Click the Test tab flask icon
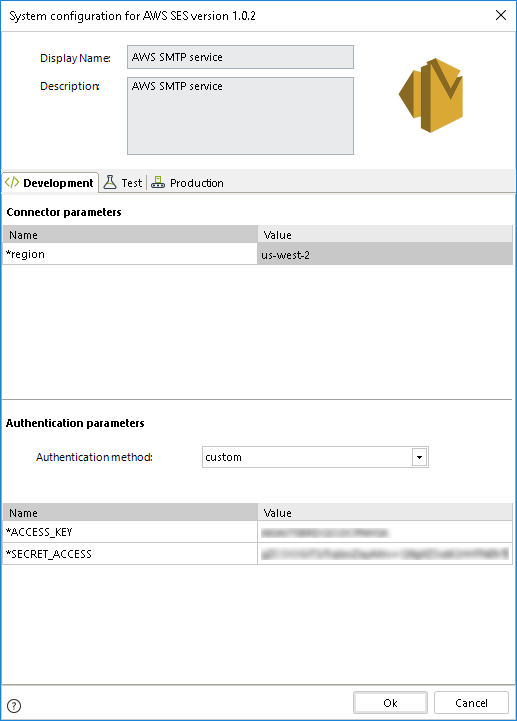517x721 pixels. tap(110, 183)
